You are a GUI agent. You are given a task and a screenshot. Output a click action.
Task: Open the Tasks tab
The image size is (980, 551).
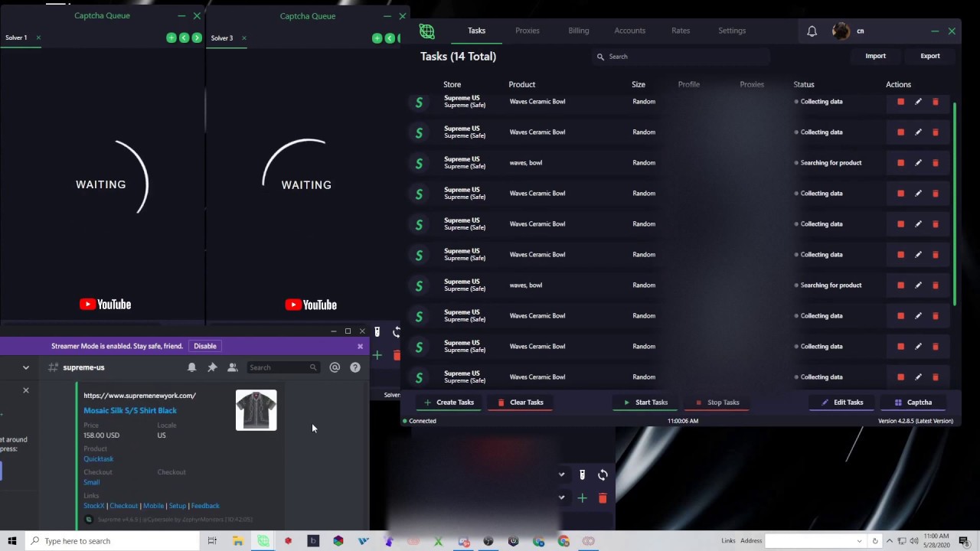pyautogui.click(x=476, y=31)
